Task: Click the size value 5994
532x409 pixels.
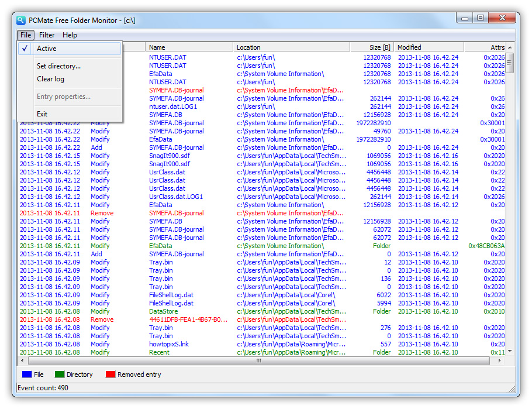Action: (x=384, y=303)
